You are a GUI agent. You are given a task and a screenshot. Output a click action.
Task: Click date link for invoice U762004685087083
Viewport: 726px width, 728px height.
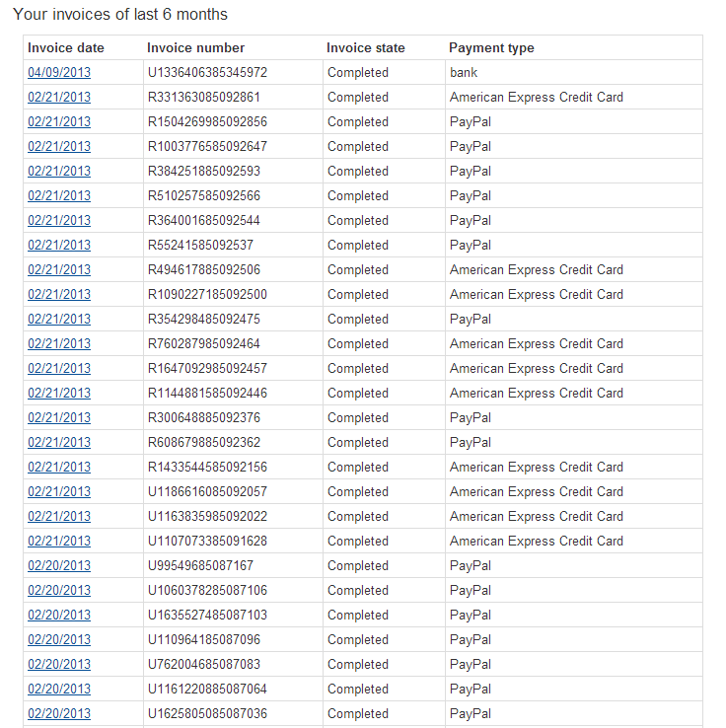(59, 664)
